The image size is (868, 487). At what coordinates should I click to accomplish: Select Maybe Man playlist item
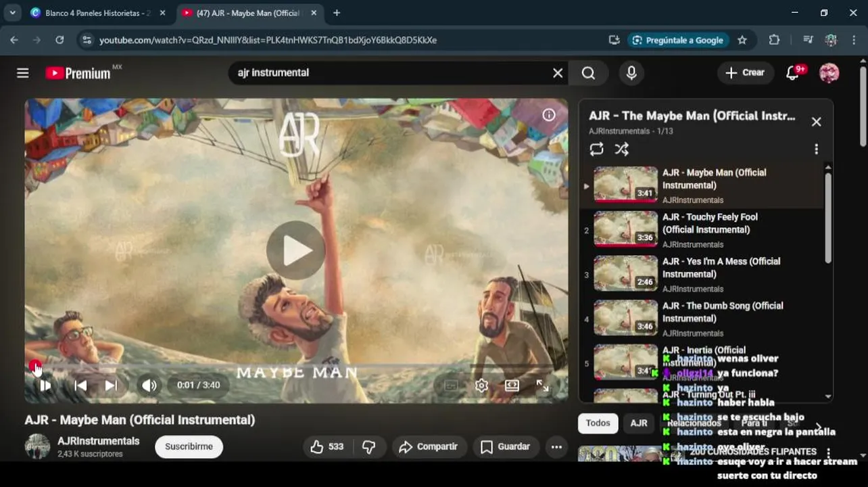[702, 185]
